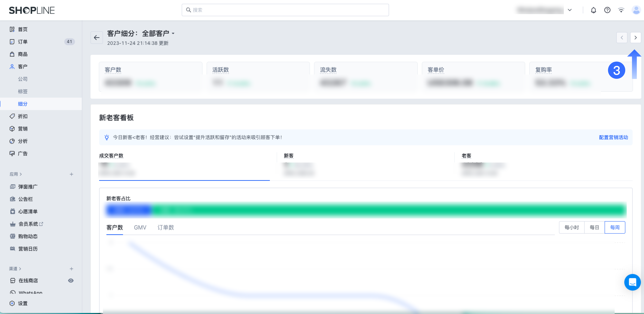The image size is (644, 314).
Task: Preview online store via eye icon
Action: pos(71,281)
